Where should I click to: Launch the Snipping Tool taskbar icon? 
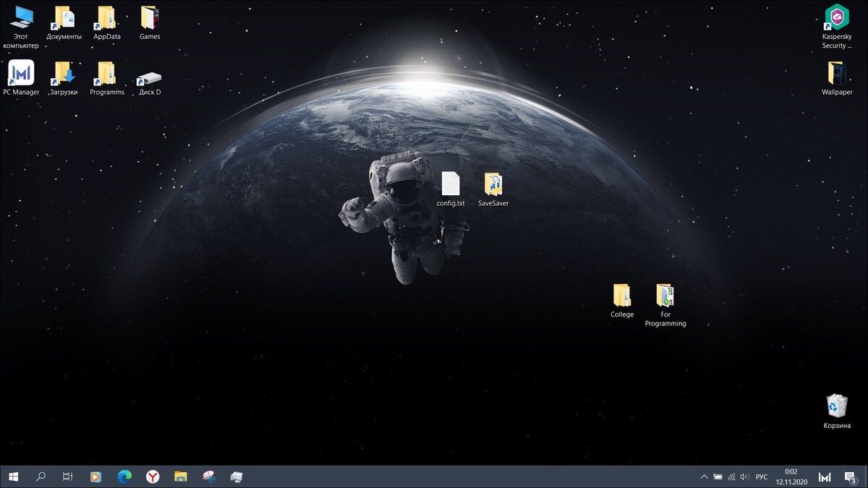[209, 476]
